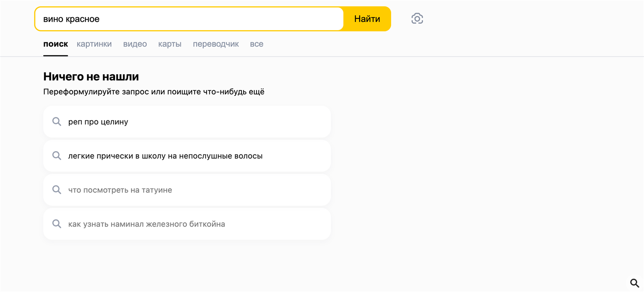Search suggestion 'реп про целину'
The width and height of the screenshot is (644, 292).
pyautogui.click(x=98, y=122)
